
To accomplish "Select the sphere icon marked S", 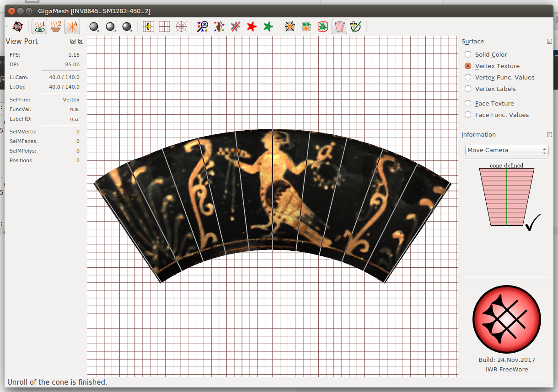I will pos(127,27).
